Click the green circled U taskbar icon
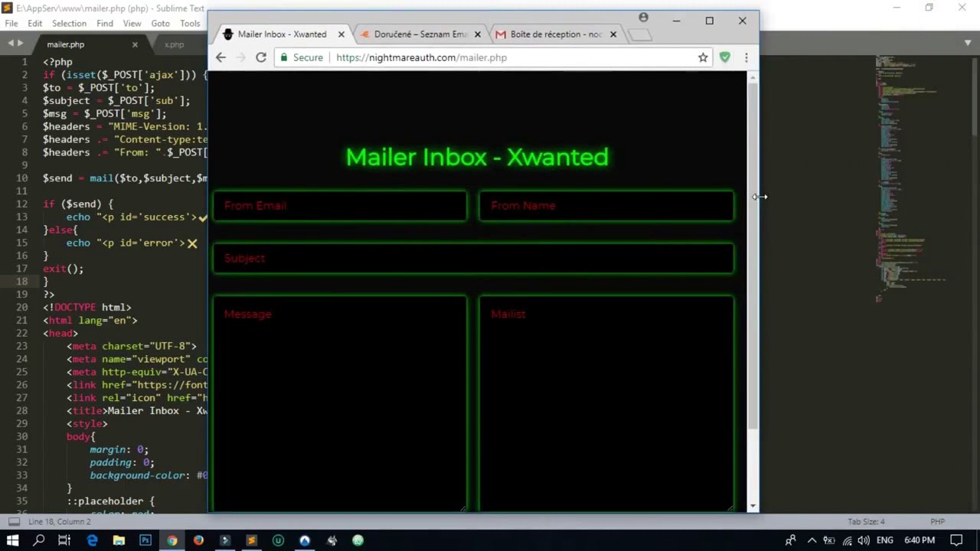The width and height of the screenshot is (980, 551). tap(278, 540)
